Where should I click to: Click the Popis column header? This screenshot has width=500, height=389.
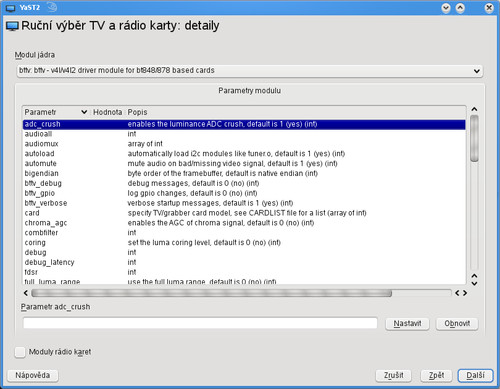(137, 112)
